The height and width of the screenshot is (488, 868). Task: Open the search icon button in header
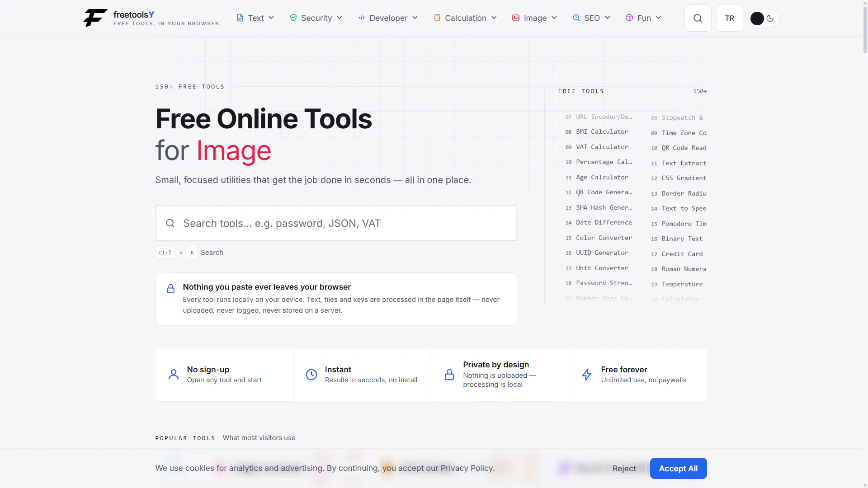pyautogui.click(x=698, y=18)
